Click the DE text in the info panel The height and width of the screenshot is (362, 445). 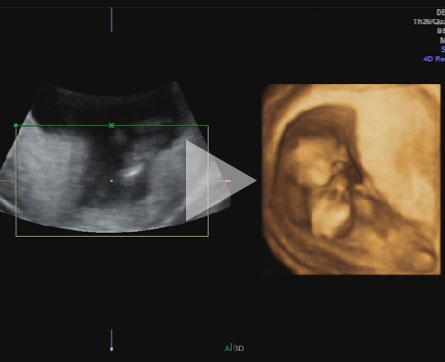point(441,12)
